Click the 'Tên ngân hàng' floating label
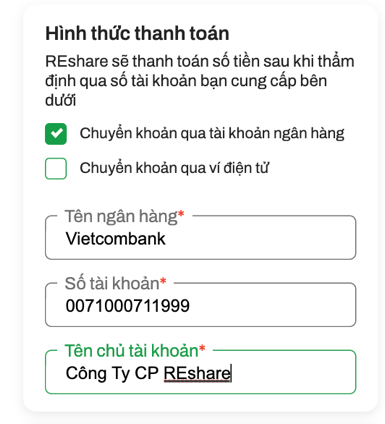 pyautogui.click(x=121, y=217)
